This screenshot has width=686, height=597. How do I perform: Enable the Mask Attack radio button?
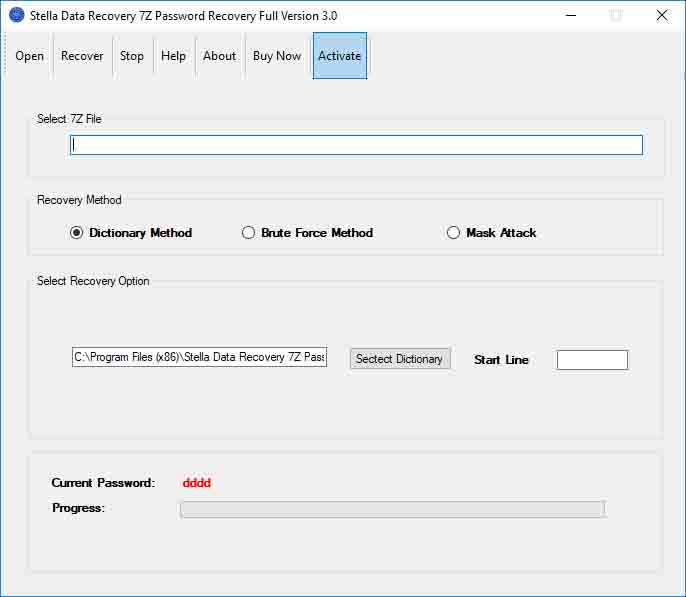(454, 233)
